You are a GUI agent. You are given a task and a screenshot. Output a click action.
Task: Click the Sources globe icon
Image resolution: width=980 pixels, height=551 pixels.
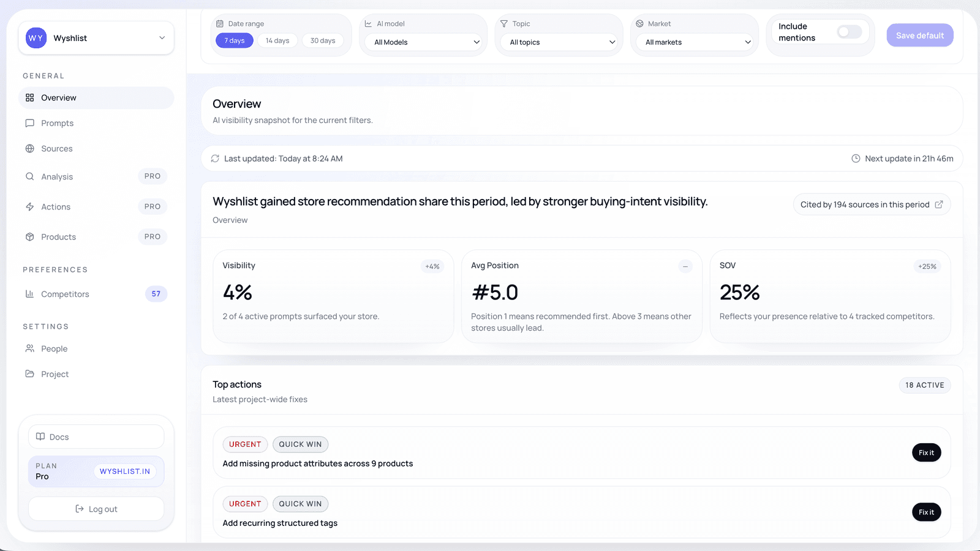tap(29, 149)
